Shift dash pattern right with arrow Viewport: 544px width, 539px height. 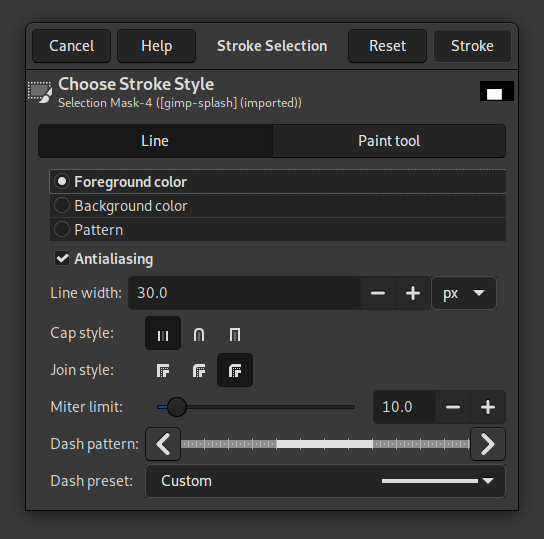pyautogui.click(x=488, y=444)
